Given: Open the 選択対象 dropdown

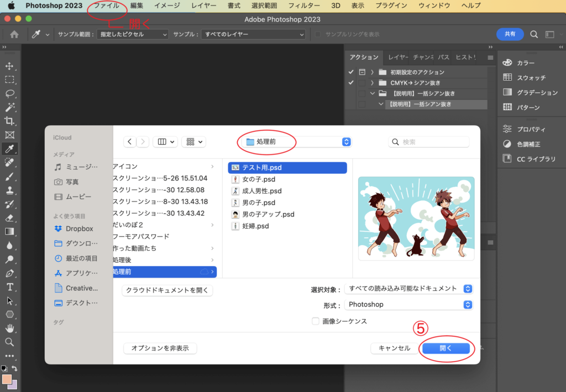Looking at the screenshot, I should click(x=409, y=289).
